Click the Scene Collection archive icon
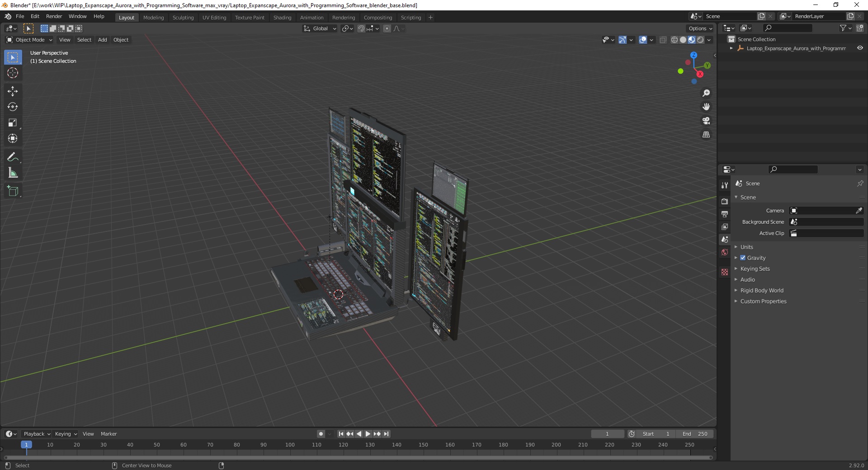The height and width of the screenshot is (470, 868). point(731,39)
